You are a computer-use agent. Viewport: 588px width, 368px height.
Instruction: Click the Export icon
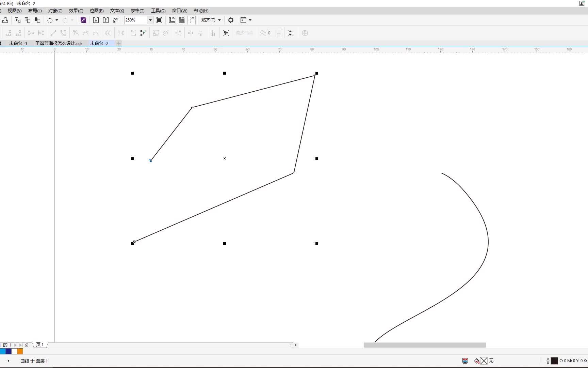(106, 20)
